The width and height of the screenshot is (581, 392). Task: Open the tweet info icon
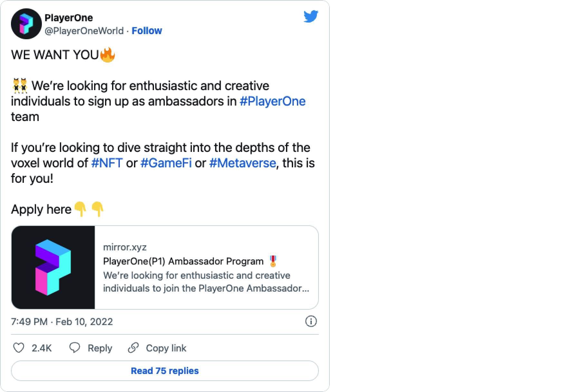pyautogui.click(x=311, y=321)
